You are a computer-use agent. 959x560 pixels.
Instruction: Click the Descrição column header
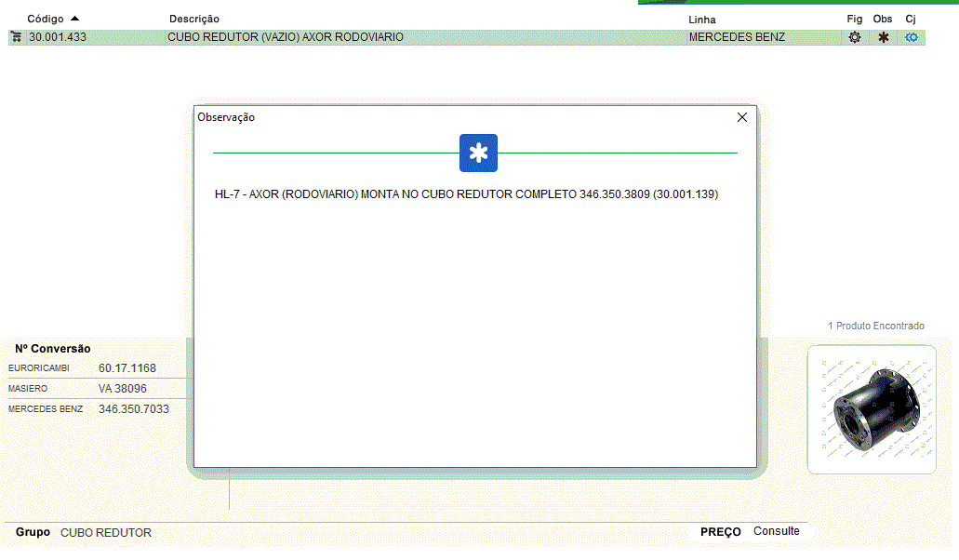[x=194, y=20]
